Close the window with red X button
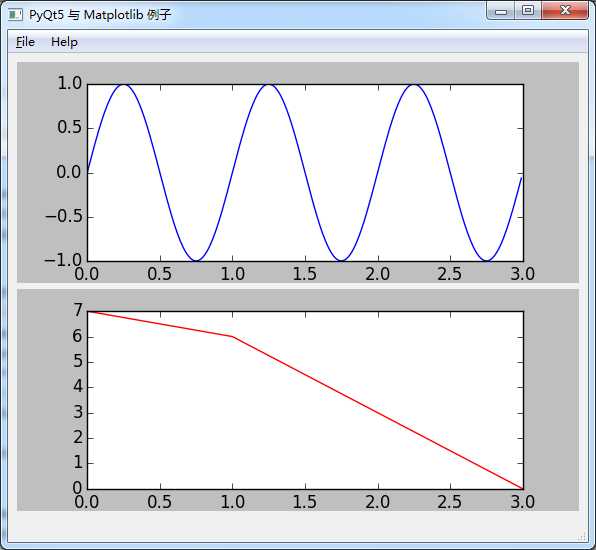Image resolution: width=596 pixels, height=550 pixels. point(564,11)
